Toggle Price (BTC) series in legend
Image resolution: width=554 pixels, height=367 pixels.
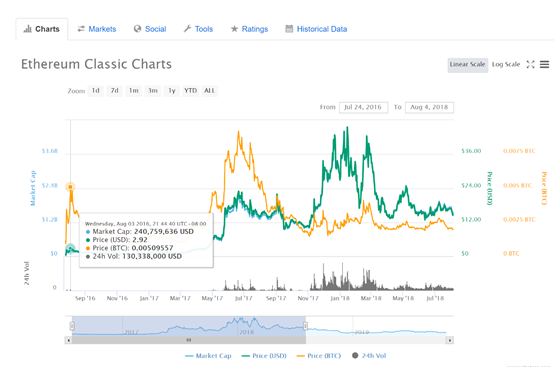[x=319, y=356]
